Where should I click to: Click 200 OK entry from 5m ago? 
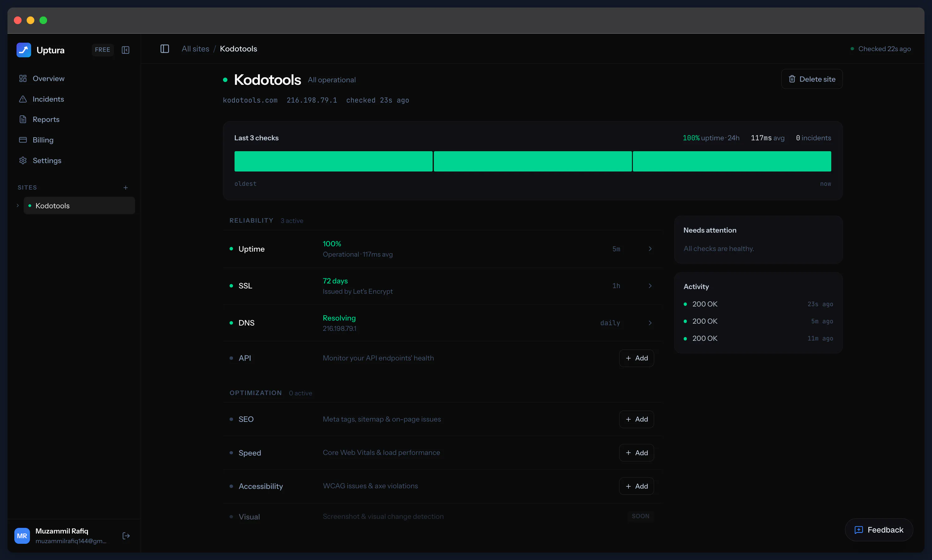(x=758, y=321)
